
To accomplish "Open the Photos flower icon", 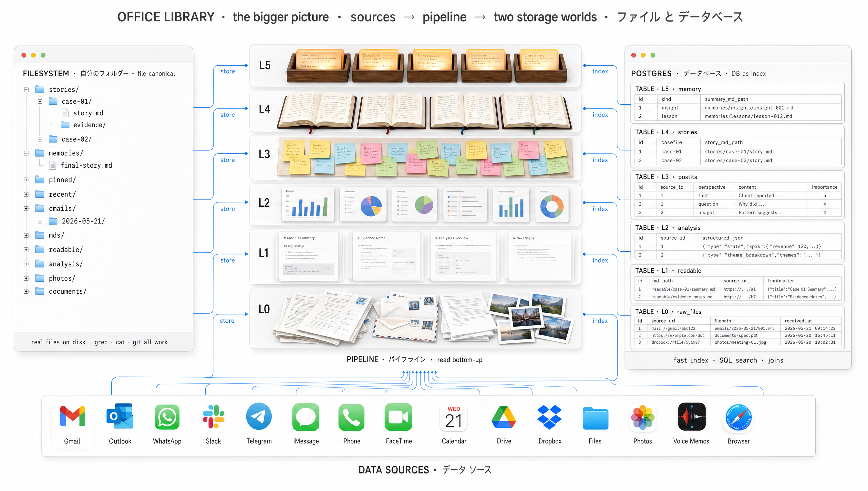I will click(x=643, y=417).
